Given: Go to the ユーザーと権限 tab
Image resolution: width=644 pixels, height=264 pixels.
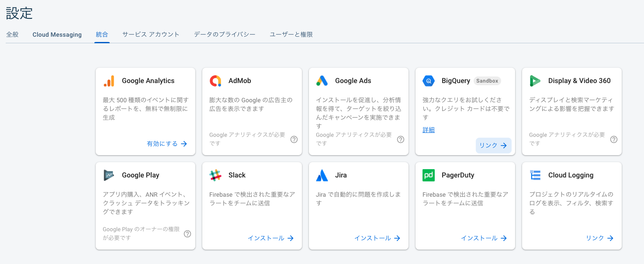Looking at the screenshot, I should [291, 35].
